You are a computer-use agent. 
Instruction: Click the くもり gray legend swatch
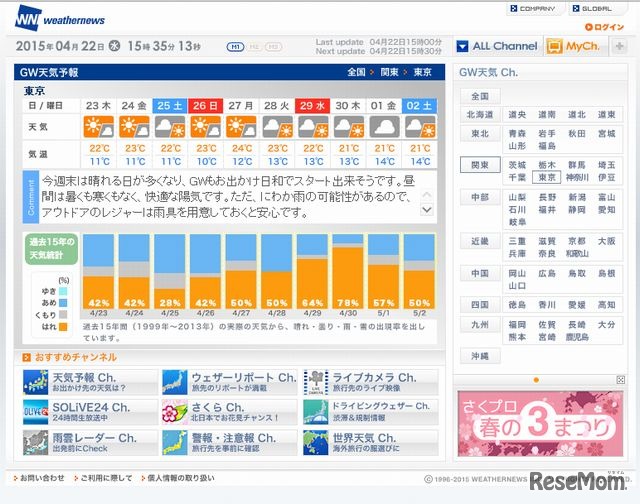[x=63, y=315]
